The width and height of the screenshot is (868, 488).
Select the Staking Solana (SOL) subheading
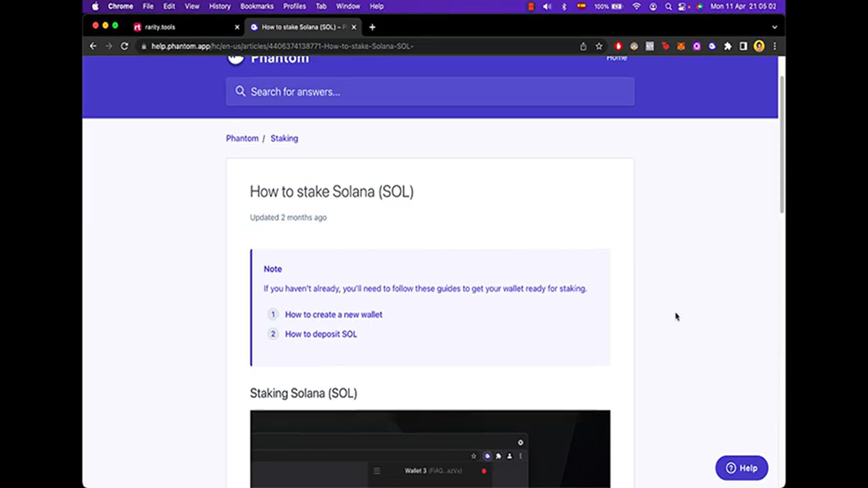303,393
